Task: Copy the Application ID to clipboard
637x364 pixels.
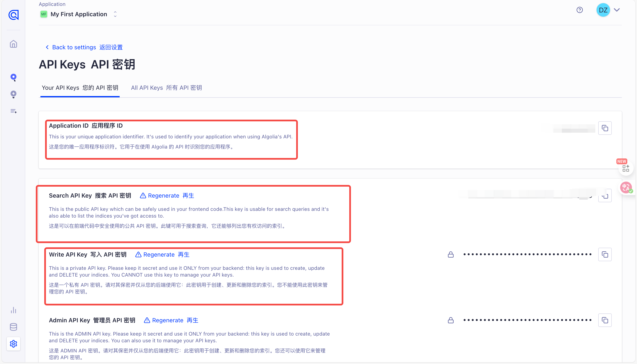Action: [605, 128]
